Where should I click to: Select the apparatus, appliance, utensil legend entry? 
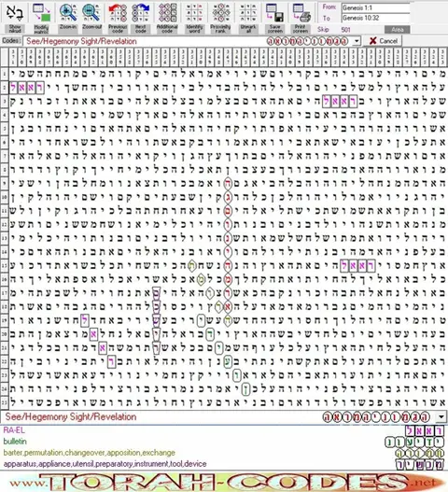tap(105, 464)
